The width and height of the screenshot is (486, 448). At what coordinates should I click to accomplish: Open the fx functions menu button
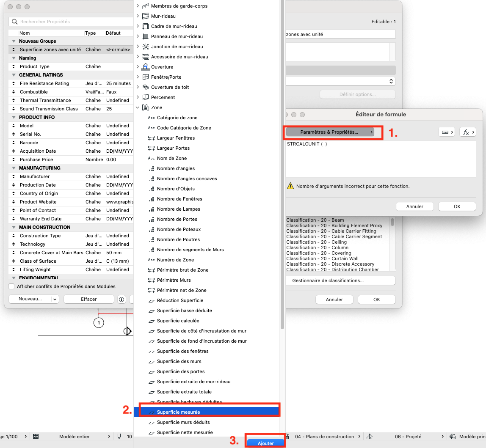tap(468, 132)
